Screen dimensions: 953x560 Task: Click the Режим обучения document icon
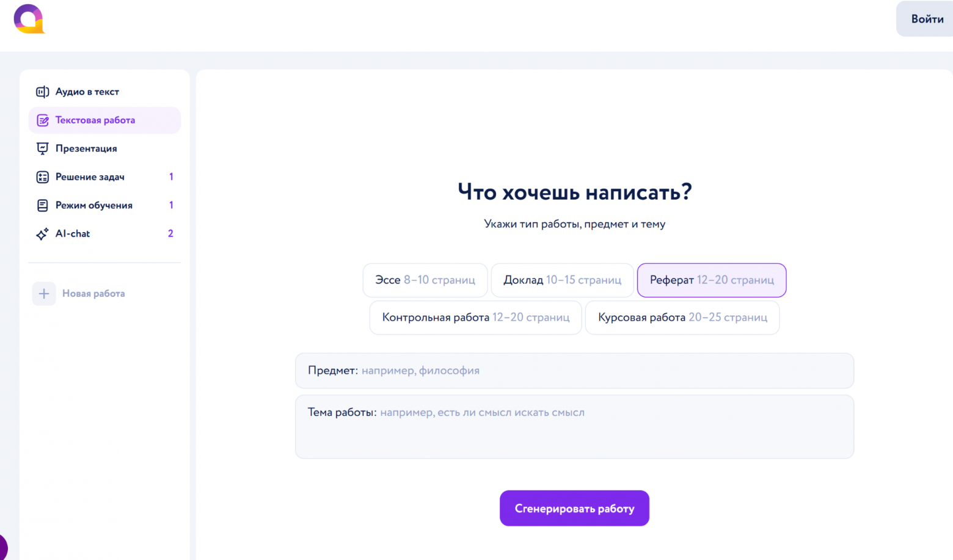coord(42,205)
